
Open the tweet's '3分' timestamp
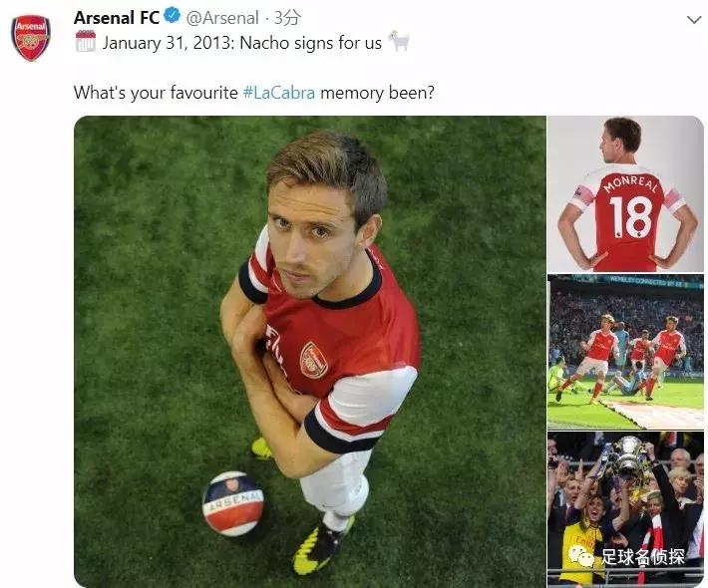287,17
